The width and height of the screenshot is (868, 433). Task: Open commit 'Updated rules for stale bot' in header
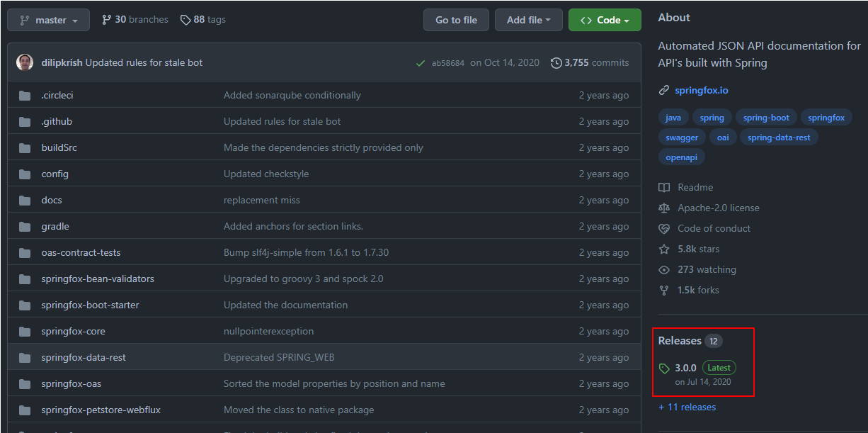pyautogui.click(x=144, y=62)
